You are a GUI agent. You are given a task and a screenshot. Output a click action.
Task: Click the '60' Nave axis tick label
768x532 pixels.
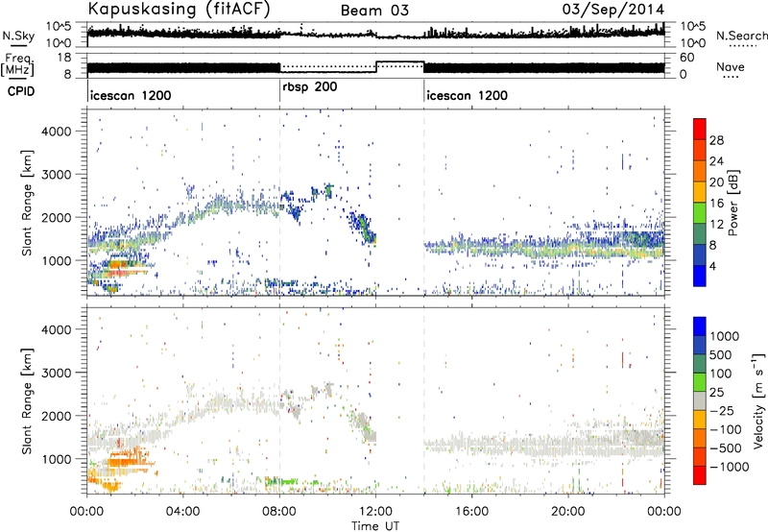[686, 58]
